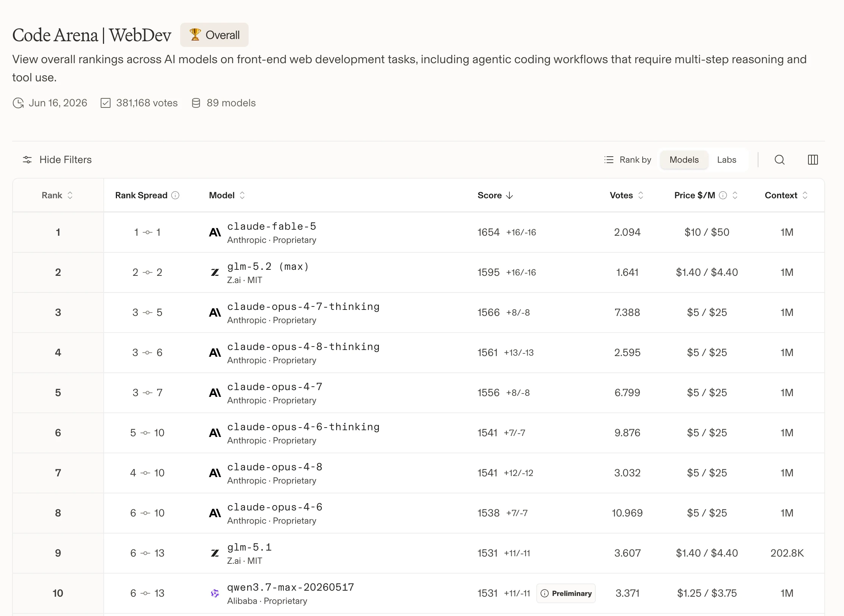Click the Anthropic logo beside claude-opus-4-8
The image size is (844, 616).
tap(215, 473)
